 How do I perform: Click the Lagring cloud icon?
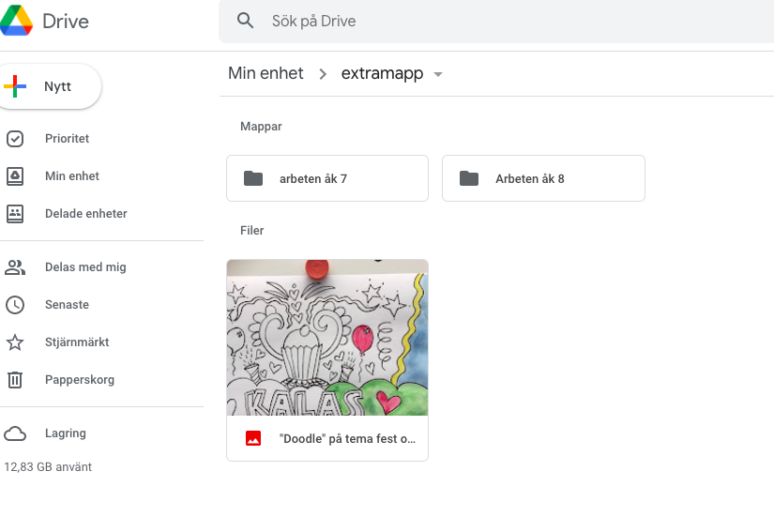(x=15, y=433)
